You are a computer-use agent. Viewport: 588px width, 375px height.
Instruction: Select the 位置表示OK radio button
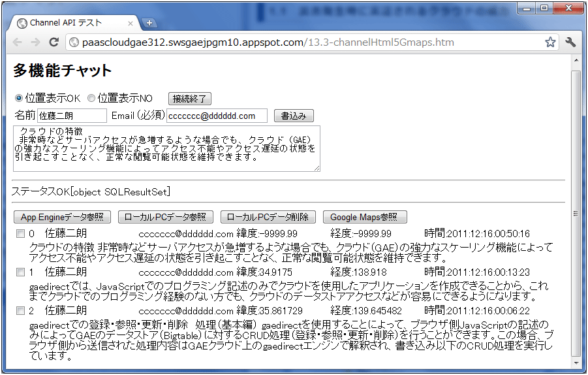coord(18,99)
